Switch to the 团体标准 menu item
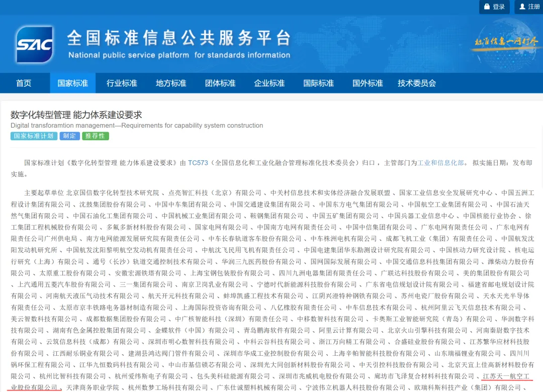543x392 pixels. [x=220, y=83]
